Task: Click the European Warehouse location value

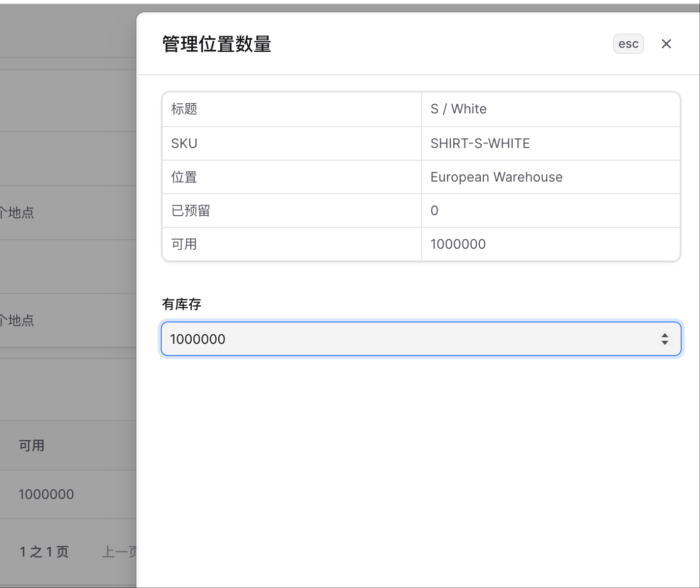Action: (496, 177)
